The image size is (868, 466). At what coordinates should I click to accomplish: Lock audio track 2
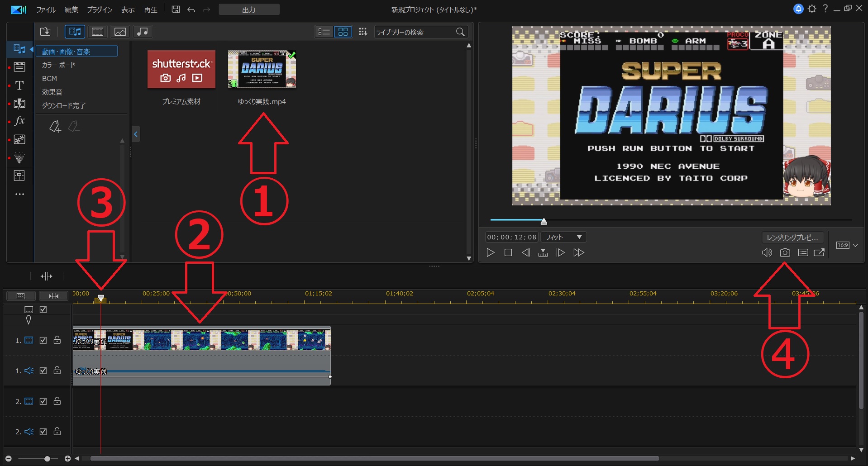[x=57, y=431]
